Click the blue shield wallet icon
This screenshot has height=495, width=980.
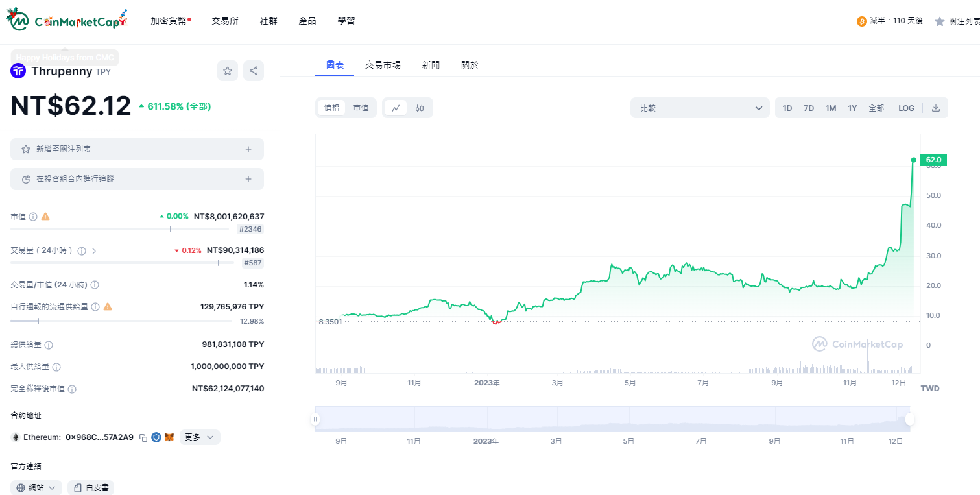pyautogui.click(x=156, y=437)
